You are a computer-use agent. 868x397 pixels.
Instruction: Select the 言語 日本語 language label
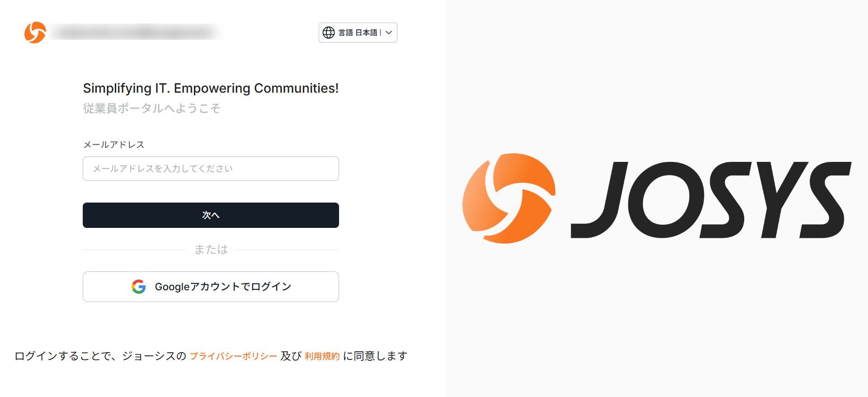tap(358, 33)
